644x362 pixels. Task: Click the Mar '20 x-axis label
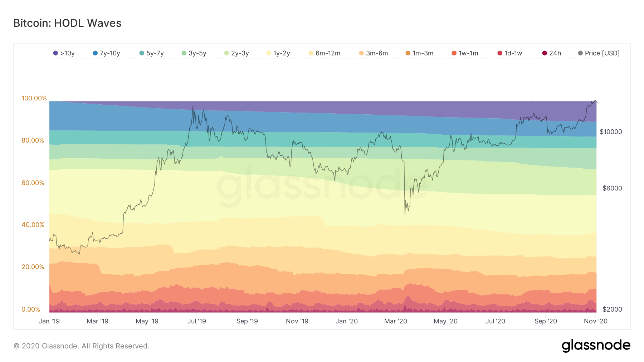[x=395, y=321]
